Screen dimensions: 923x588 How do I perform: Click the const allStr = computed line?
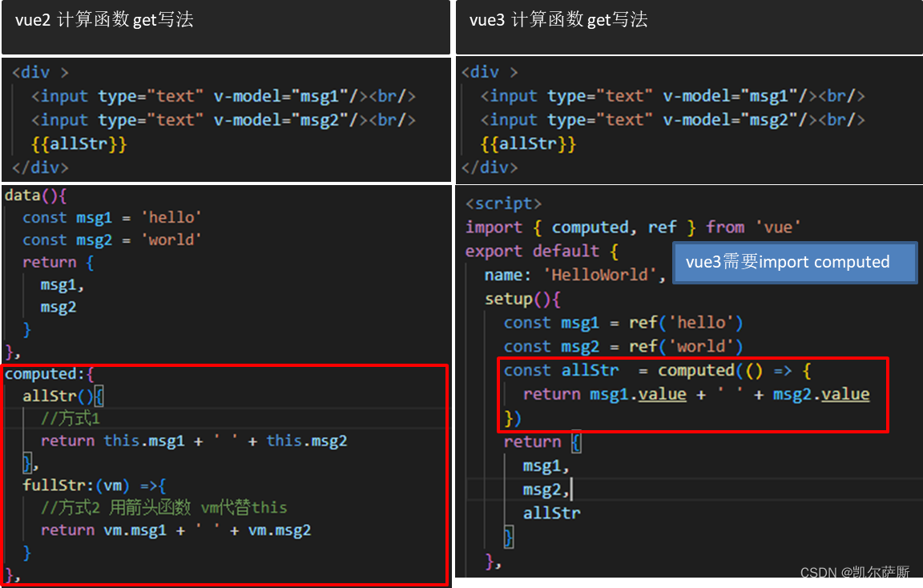[653, 370]
